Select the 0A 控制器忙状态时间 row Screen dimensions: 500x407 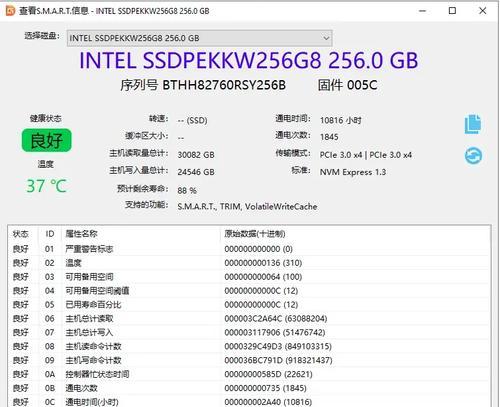coord(249,374)
